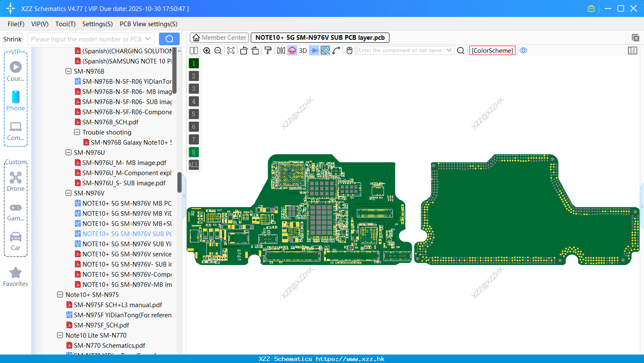Mirror the PCB view horizontally
This screenshot has height=363, width=644.
[x=281, y=50]
